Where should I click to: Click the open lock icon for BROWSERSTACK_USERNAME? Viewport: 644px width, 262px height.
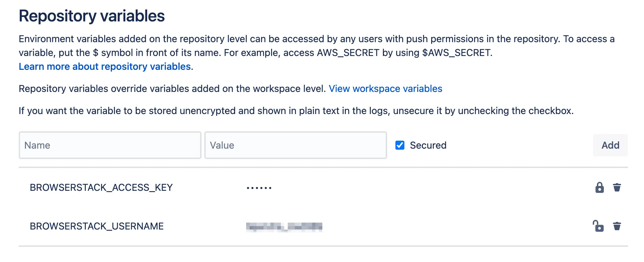[x=598, y=226]
